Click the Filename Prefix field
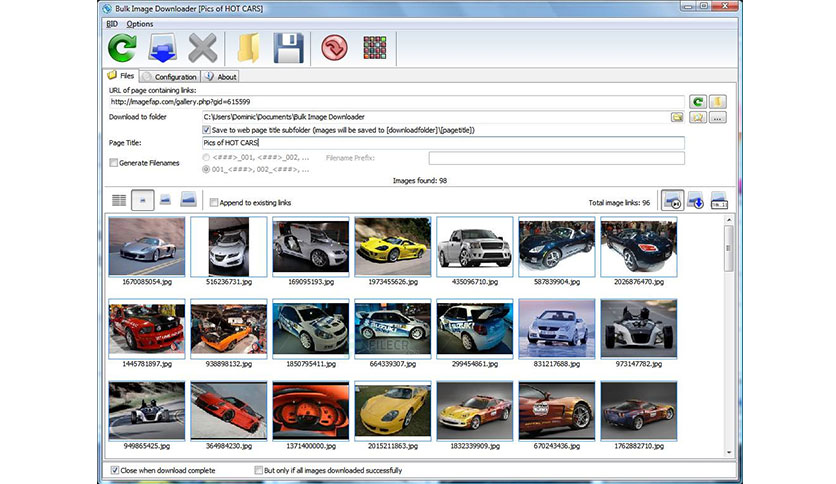The height and width of the screenshot is (484, 836). tap(557, 158)
